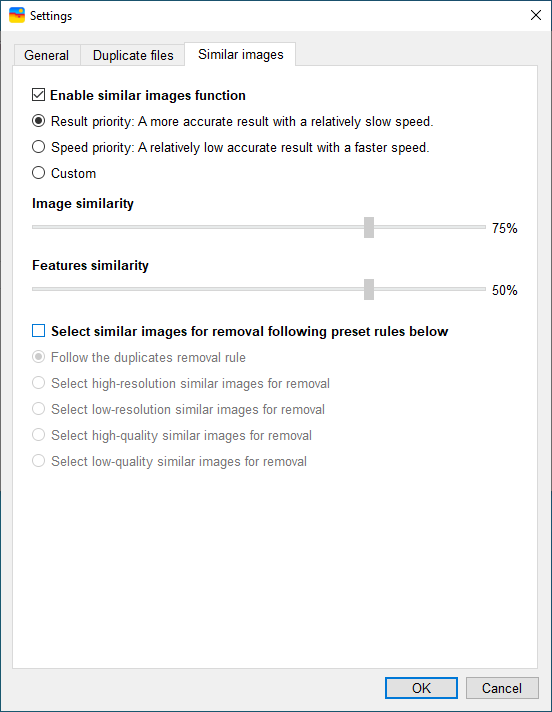Click the Image similarity slider handle
The width and height of the screenshot is (552, 712).
pyautogui.click(x=369, y=227)
